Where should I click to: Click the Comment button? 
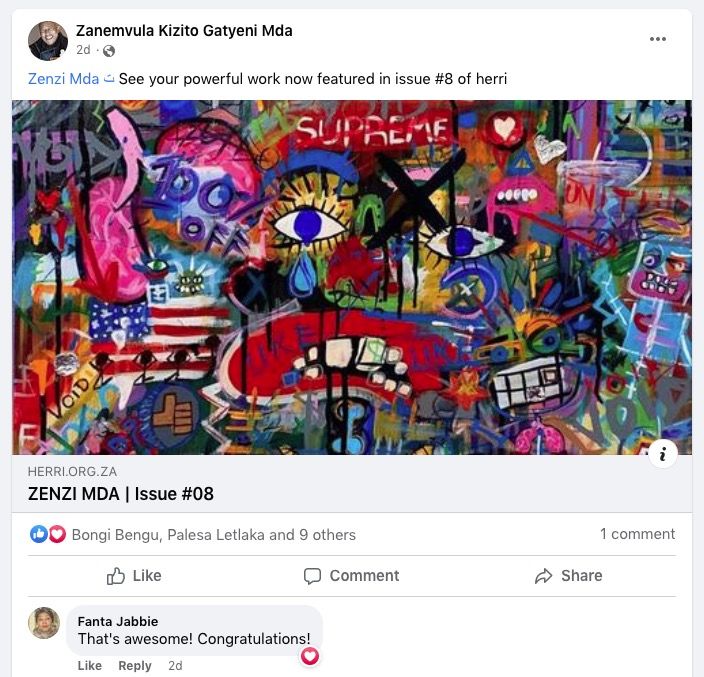point(351,576)
